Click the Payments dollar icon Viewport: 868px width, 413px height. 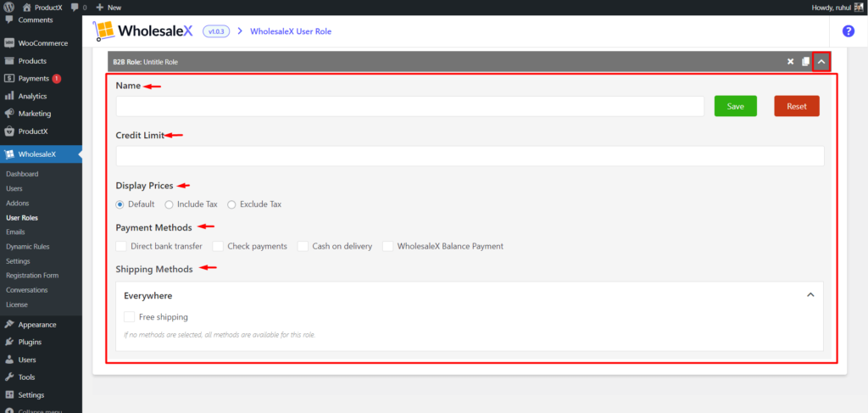pos(8,79)
